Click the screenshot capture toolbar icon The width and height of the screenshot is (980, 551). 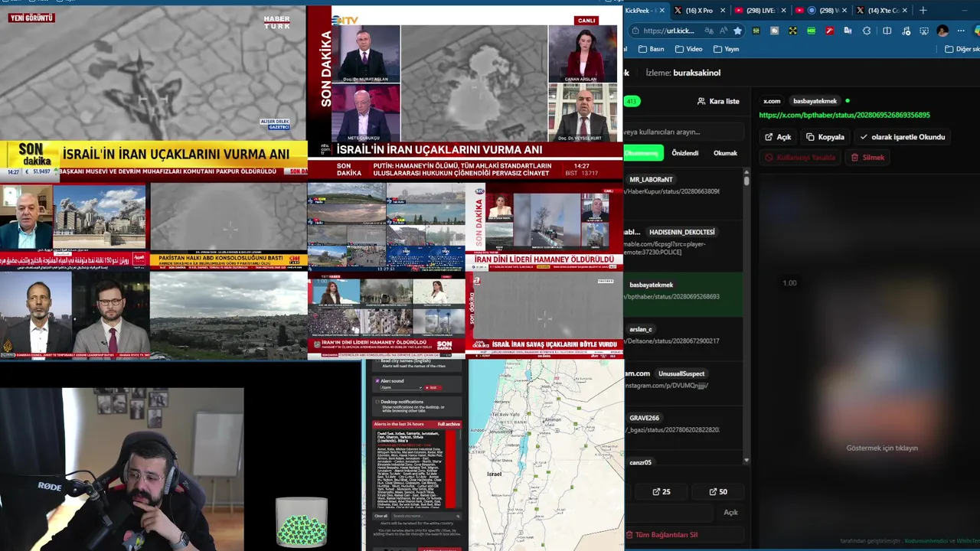pyautogui.click(x=923, y=31)
